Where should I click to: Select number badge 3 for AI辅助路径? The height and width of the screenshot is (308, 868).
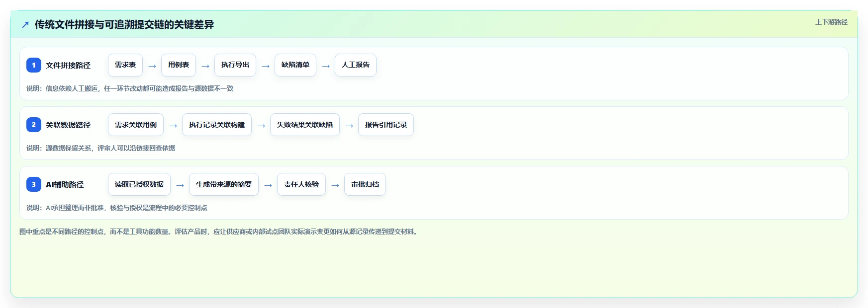tap(34, 184)
